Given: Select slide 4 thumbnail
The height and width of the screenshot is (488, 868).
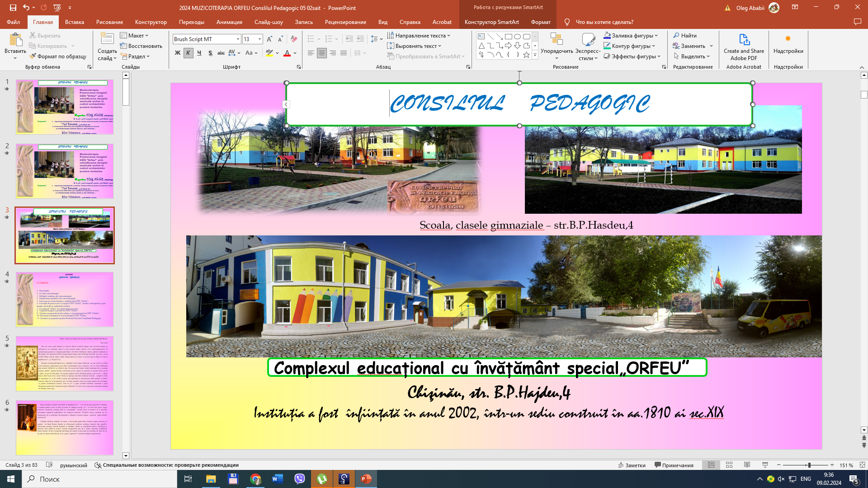Looking at the screenshot, I should tap(65, 299).
